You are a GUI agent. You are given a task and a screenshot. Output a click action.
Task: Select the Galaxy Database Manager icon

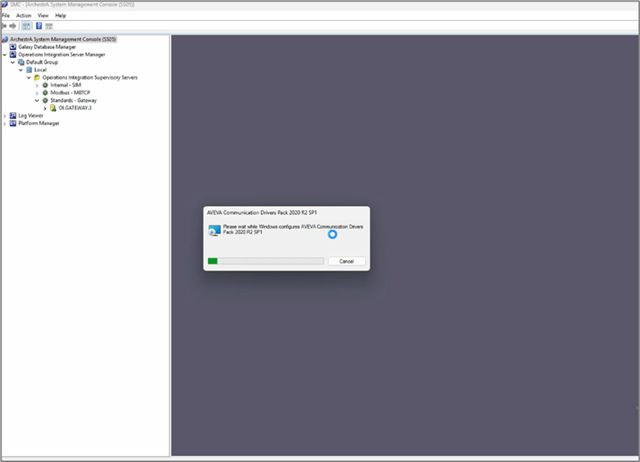[x=13, y=46]
